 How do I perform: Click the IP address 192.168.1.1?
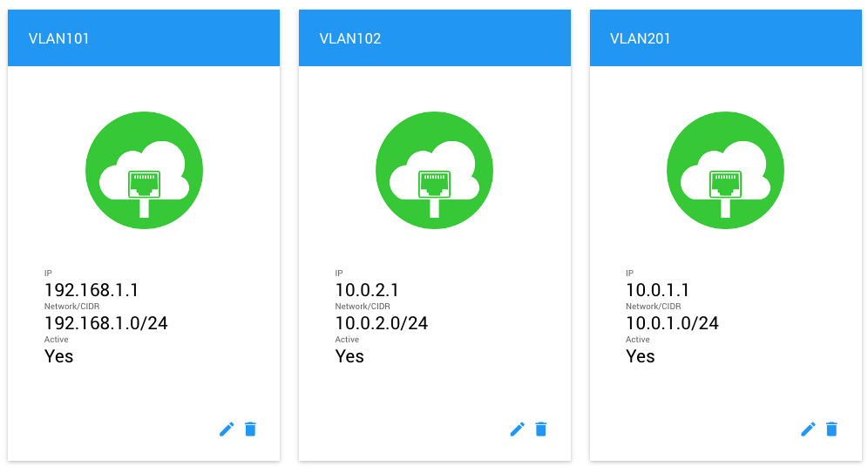point(92,290)
